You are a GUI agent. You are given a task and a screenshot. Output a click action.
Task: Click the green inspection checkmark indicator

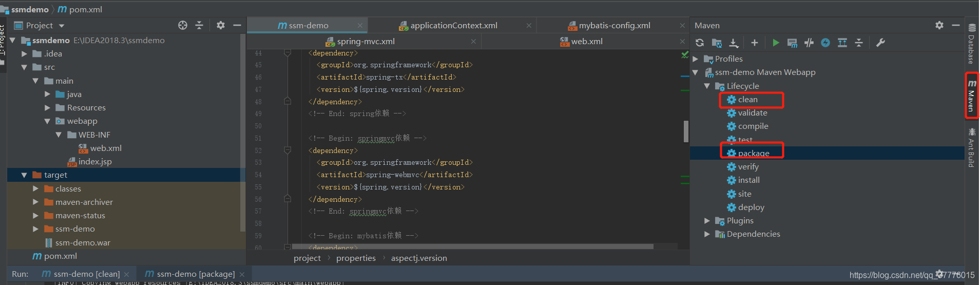[x=685, y=54]
